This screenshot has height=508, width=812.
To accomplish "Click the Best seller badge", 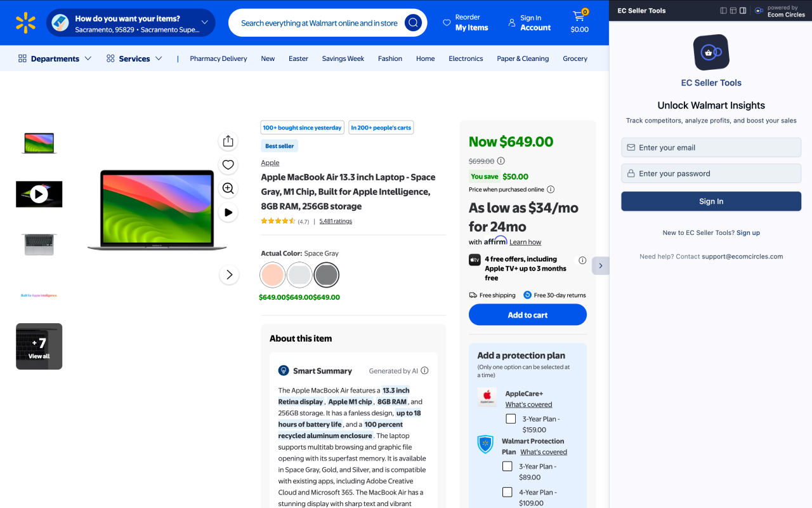I will [x=279, y=146].
